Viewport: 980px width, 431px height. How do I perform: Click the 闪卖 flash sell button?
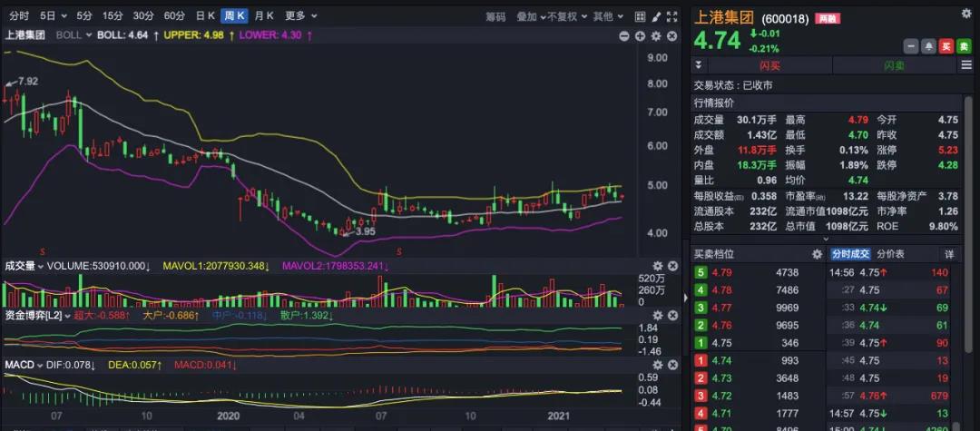895,65
